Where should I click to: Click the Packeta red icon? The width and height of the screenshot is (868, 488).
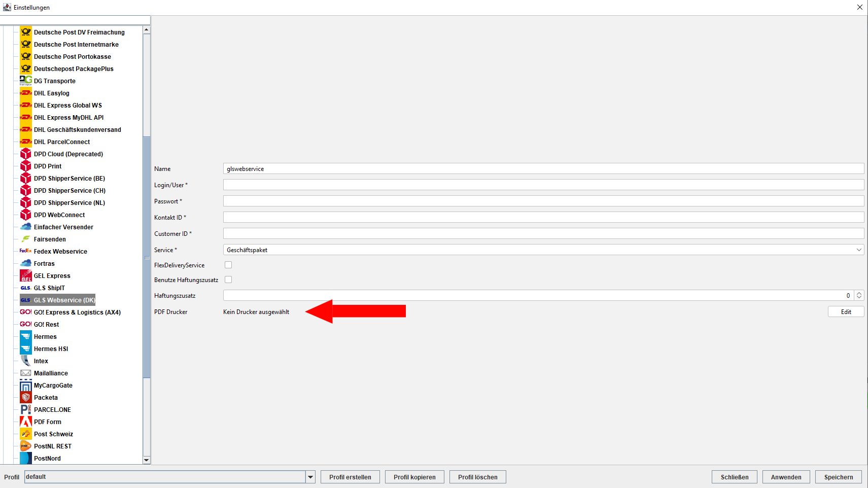pyautogui.click(x=26, y=397)
